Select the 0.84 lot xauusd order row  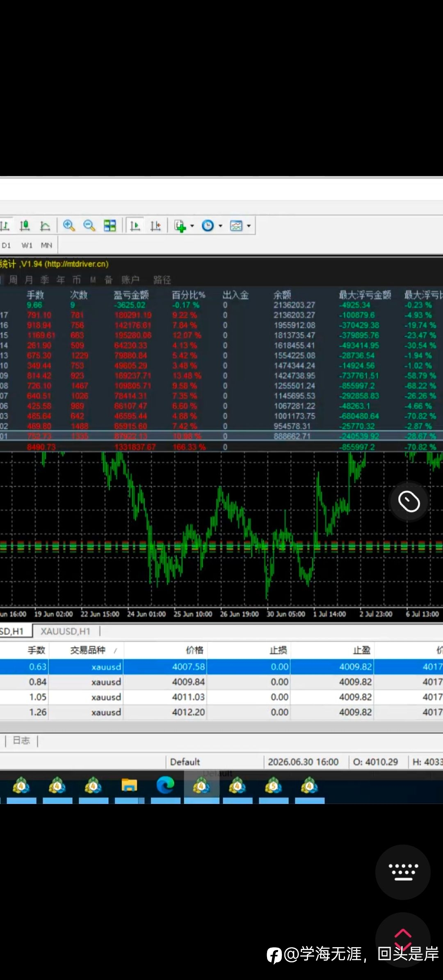[x=221, y=682]
